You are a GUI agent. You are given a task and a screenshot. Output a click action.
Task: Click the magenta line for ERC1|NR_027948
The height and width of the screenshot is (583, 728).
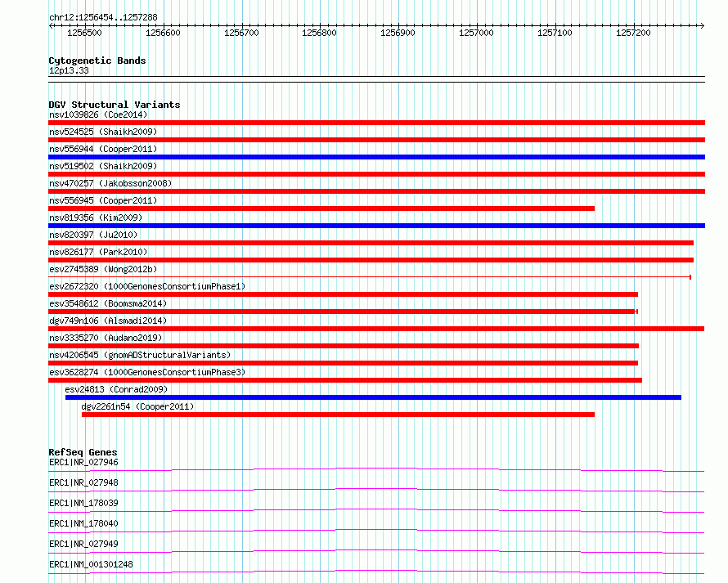point(376,490)
